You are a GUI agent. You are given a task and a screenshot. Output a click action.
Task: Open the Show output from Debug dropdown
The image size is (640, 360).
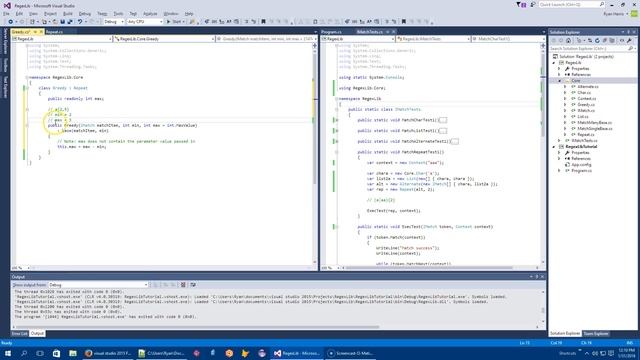click(98, 285)
